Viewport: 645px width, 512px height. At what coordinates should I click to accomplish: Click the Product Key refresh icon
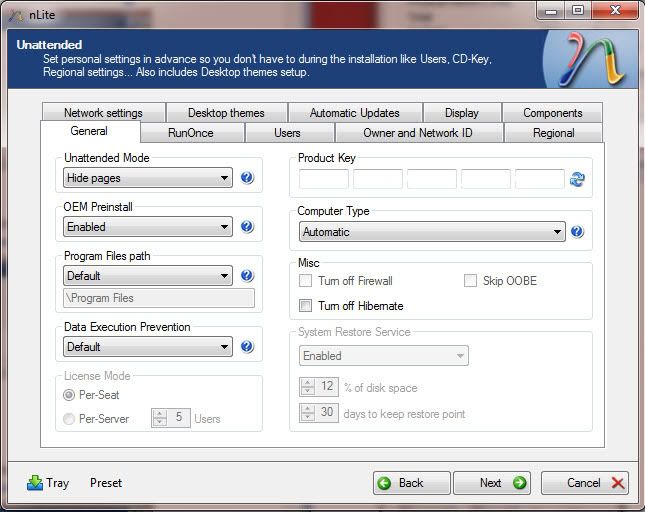click(x=577, y=179)
